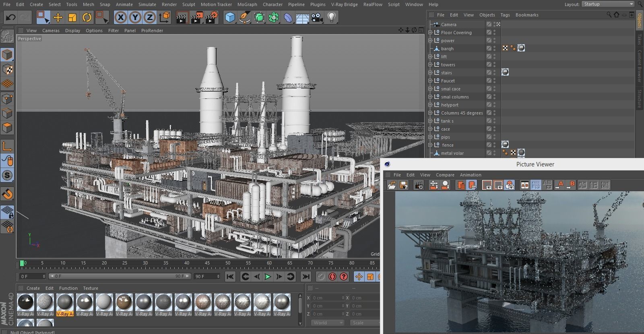Click the Perspective viewport label
644x334 pixels.
coord(29,39)
